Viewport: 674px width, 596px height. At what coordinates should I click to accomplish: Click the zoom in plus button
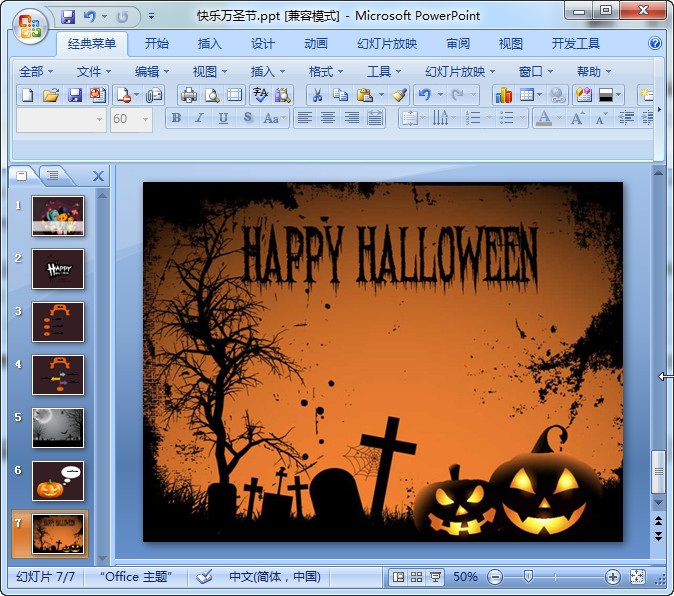tap(612, 577)
